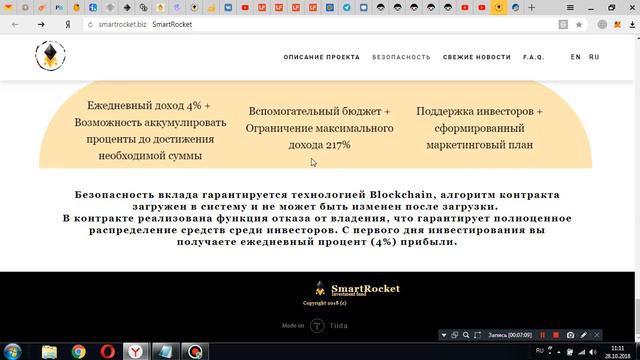Activate the recorder pencil draw tool

[x=584, y=335]
